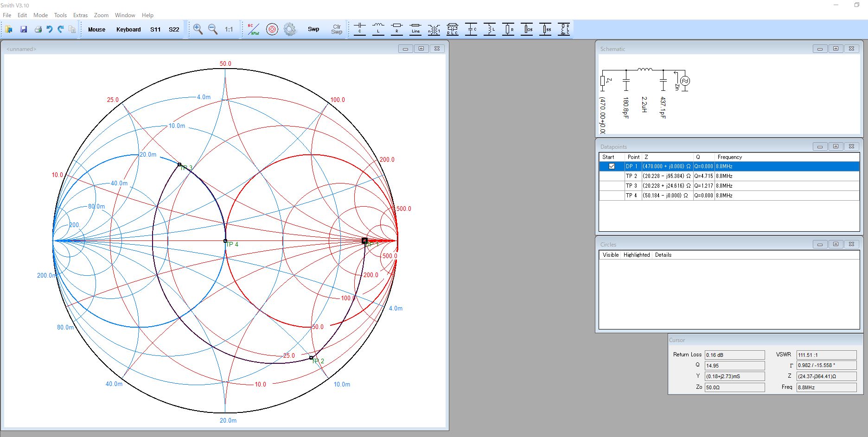This screenshot has width=868, height=437.
Task: Click the TP 2 marker on the chart
Action: 311,358
